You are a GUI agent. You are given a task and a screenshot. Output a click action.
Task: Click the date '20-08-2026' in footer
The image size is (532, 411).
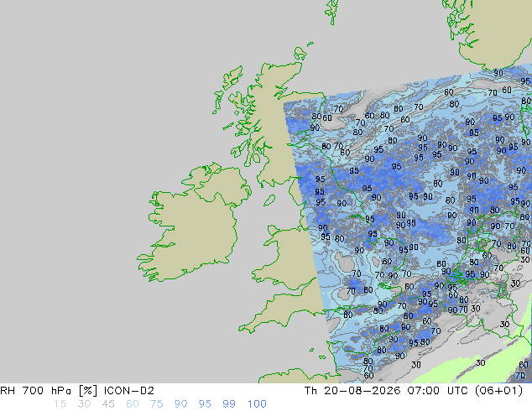coord(362,391)
